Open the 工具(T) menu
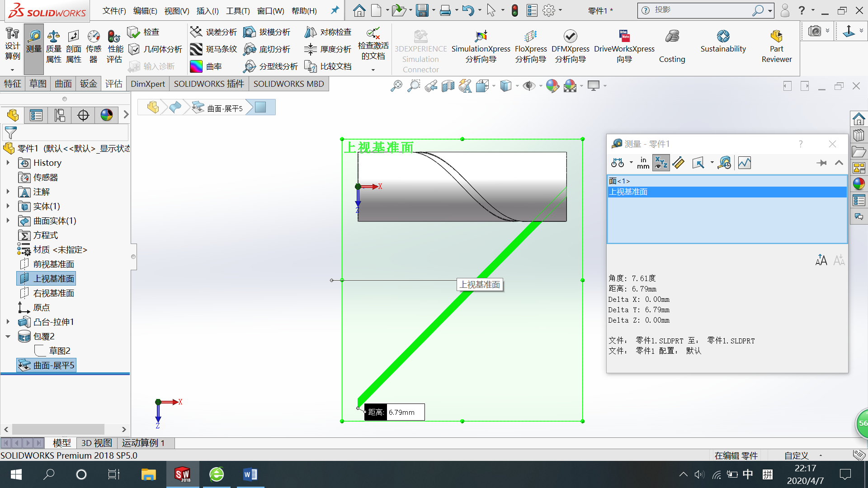This screenshot has width=868, height=488. (238, 11)
